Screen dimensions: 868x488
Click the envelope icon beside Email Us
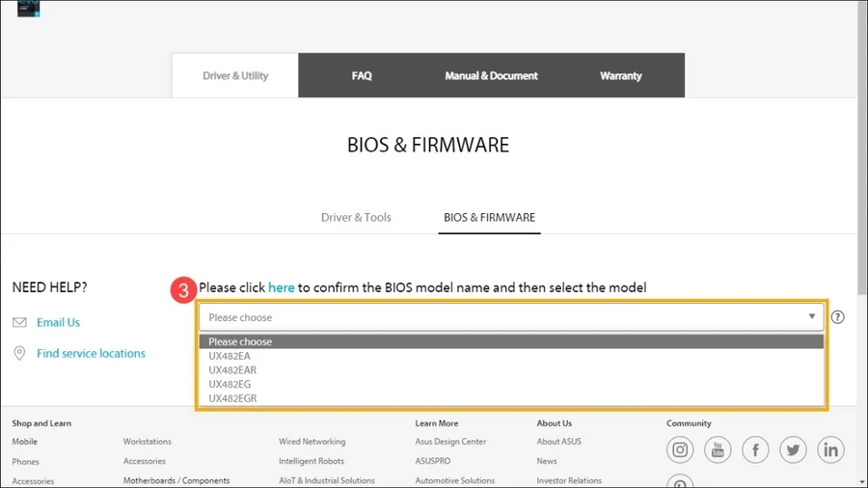click(19, 322)
